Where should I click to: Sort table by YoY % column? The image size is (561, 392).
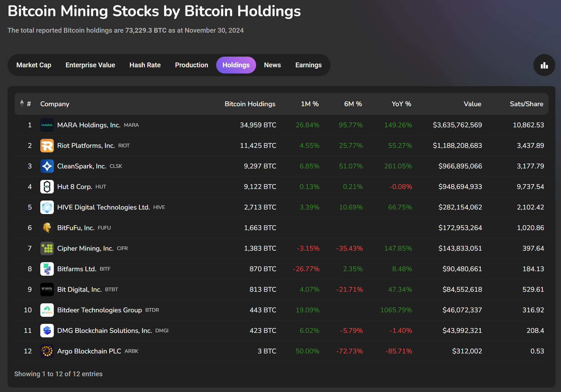[401, 104]
